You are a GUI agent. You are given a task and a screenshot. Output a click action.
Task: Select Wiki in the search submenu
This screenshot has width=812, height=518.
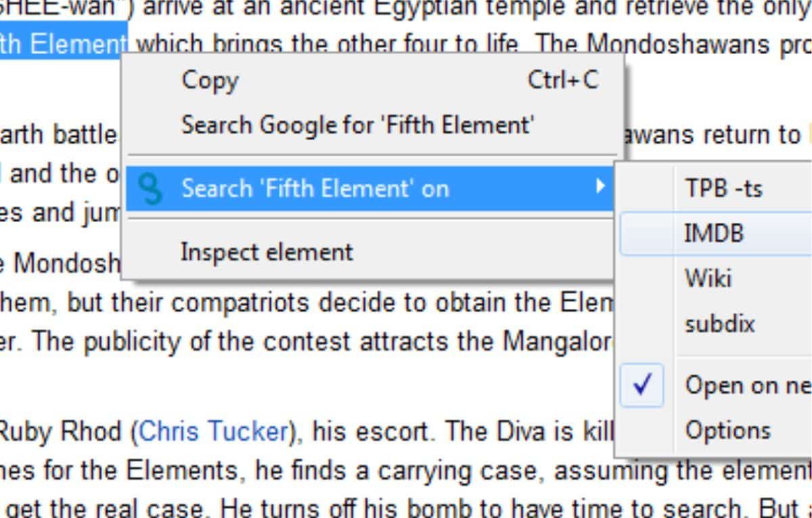(708, 278)
